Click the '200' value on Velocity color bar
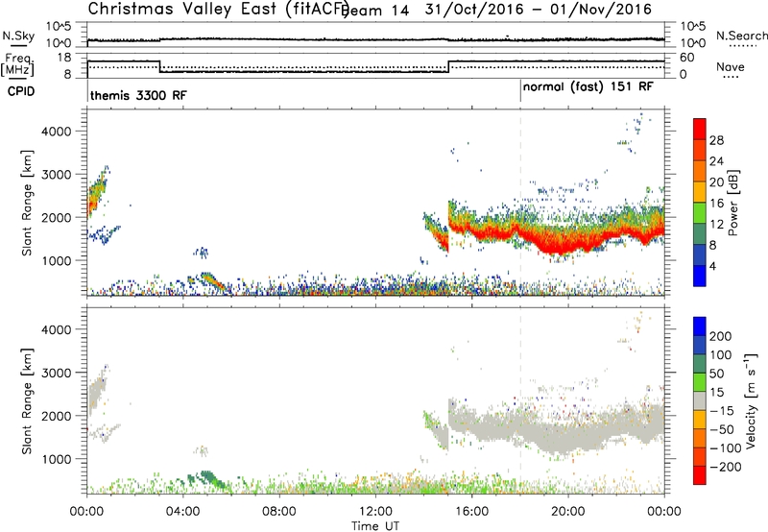Image resolution: width=768 pixels, height=532 pixels. click(721, 336)
